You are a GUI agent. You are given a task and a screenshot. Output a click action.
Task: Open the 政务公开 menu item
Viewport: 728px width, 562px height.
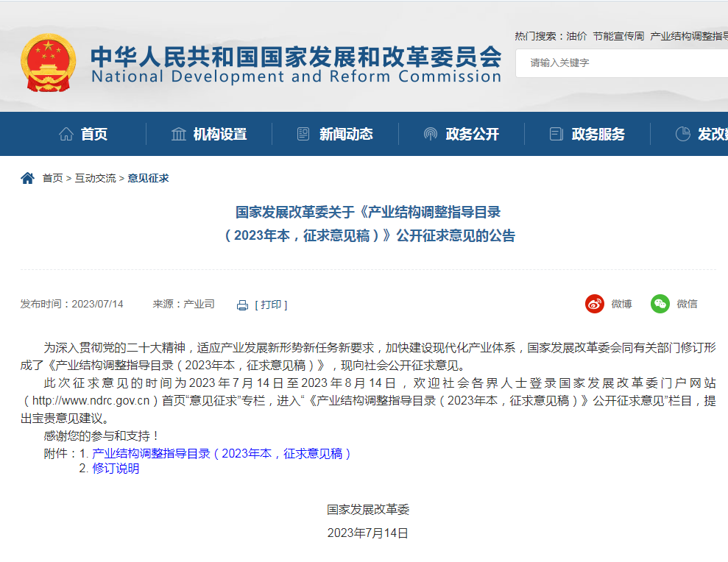472,134
